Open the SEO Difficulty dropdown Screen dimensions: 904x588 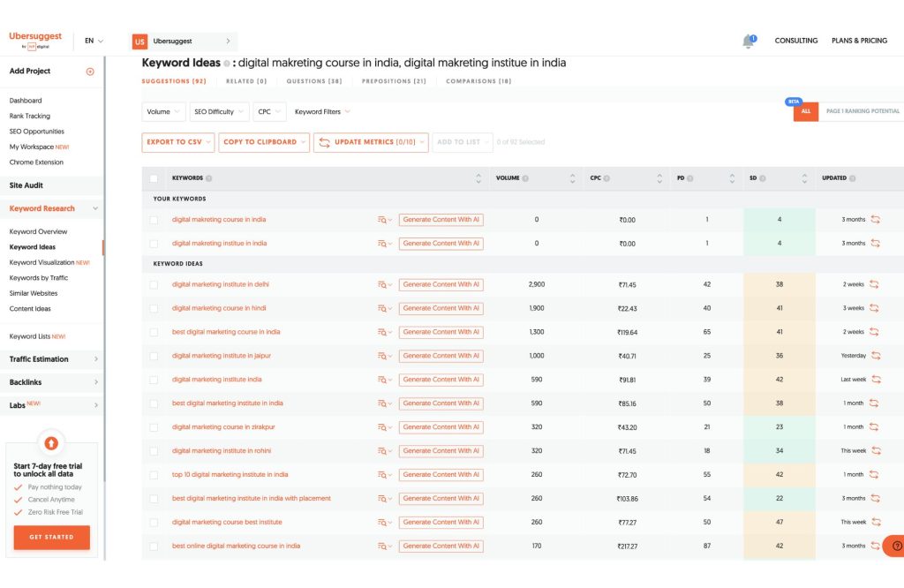pyautogui.click(x=218, y=111)
